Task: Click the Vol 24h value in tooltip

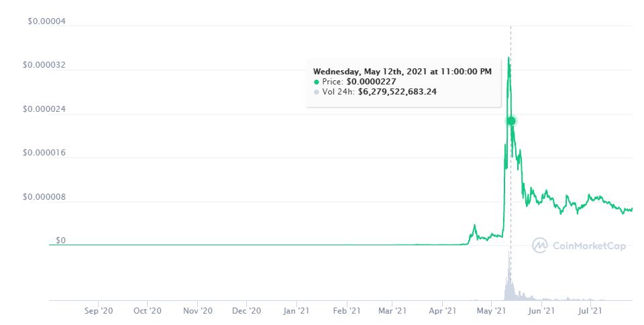Action: click(397, 92)
